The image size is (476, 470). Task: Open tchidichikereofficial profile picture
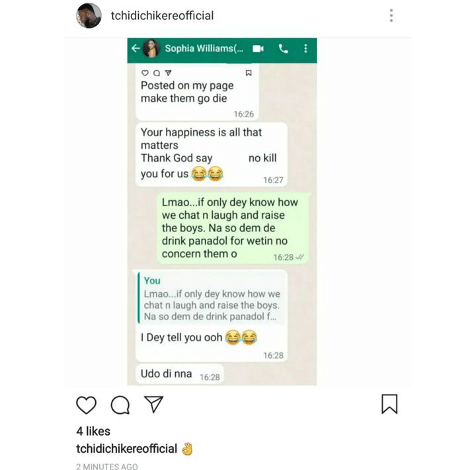[x=89, y=16]
